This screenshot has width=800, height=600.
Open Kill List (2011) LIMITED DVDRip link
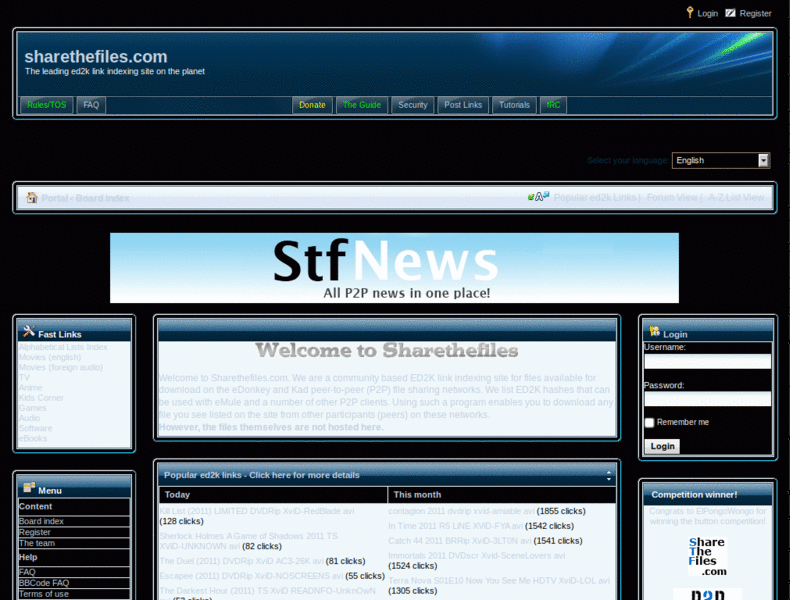point(257,511)
